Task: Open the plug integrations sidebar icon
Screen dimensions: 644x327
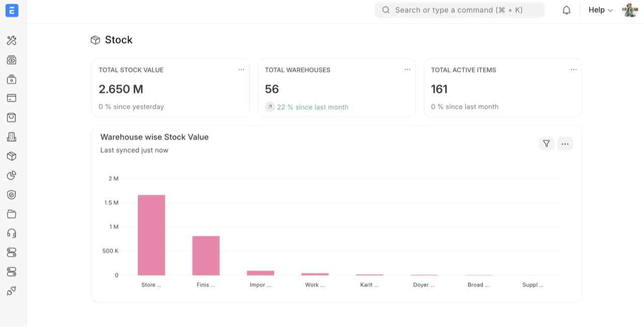Action: click(x=12, y=291)
